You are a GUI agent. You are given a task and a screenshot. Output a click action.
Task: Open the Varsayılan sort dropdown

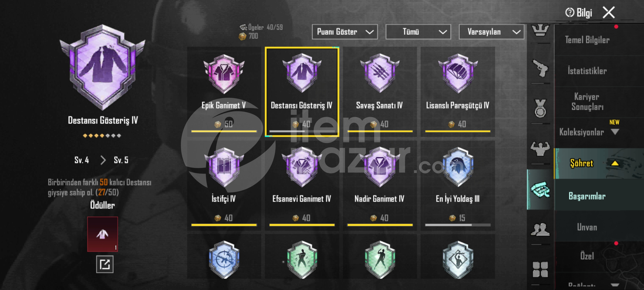tap(491, 32)
